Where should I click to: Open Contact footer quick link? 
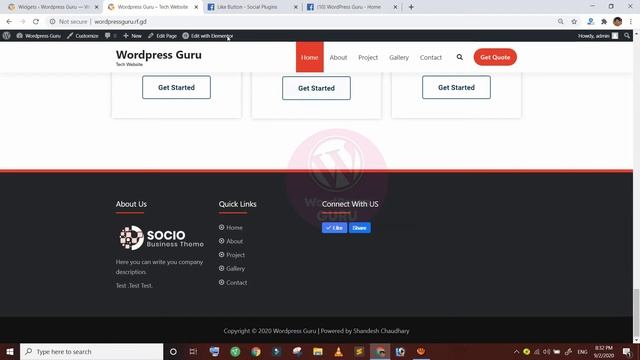237,282
